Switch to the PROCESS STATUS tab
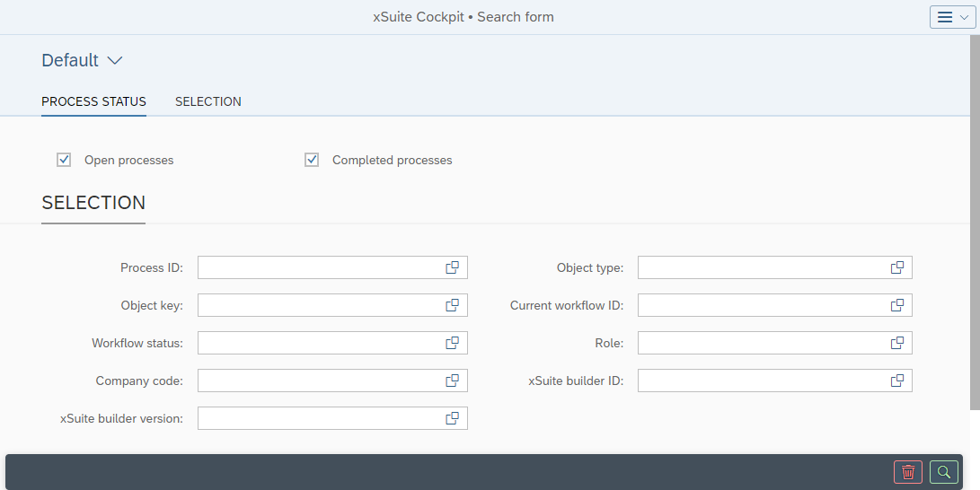 (x=93, y=101)
